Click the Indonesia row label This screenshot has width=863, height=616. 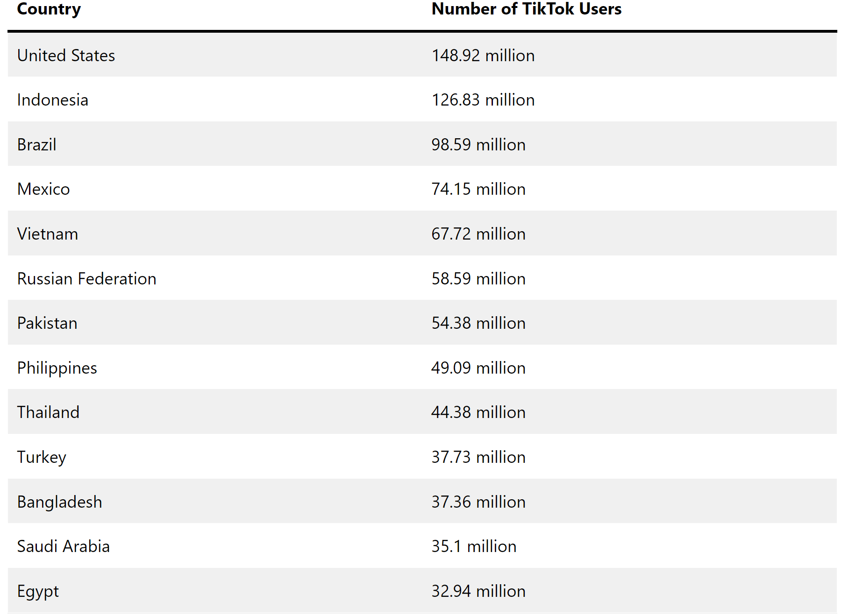pos(53,100)
